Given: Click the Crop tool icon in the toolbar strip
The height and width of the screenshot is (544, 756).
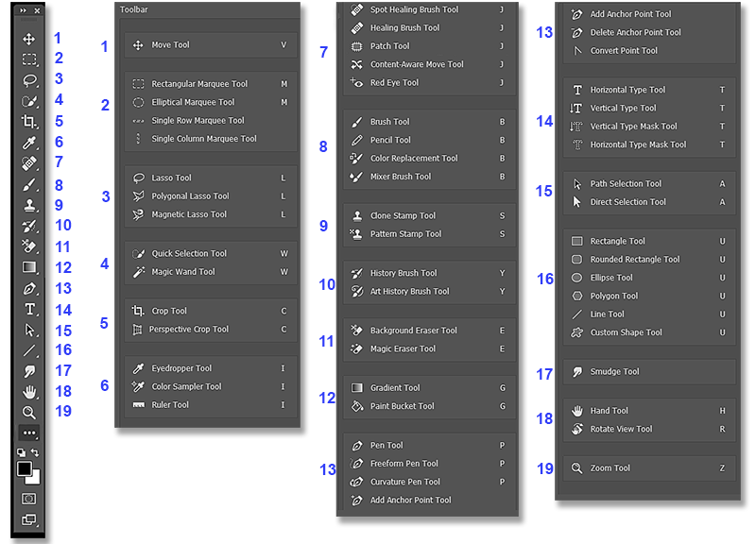Looking at the screenshot, I should pyautogui.click(x=29, y=121).
